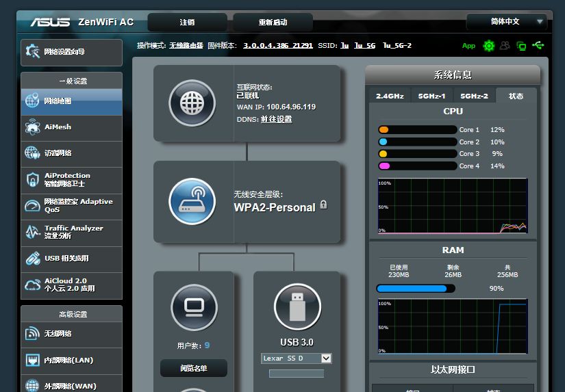Open AiMesh sidebar icon

tap(32, 127)
